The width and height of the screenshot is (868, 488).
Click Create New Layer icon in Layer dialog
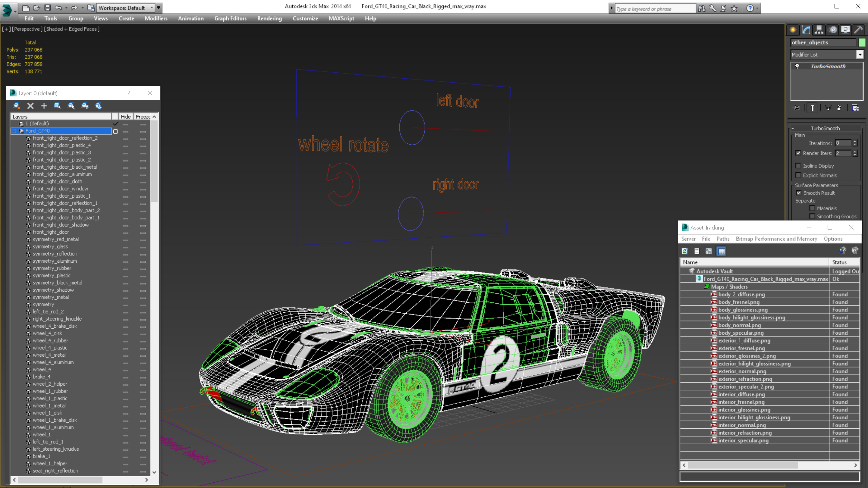coord(17,106)
